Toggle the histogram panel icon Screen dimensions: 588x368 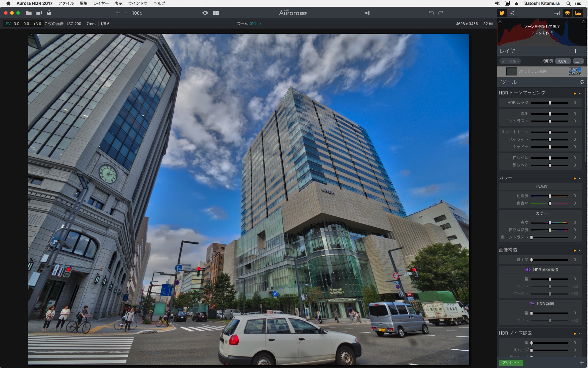click(x=578, y=13)
